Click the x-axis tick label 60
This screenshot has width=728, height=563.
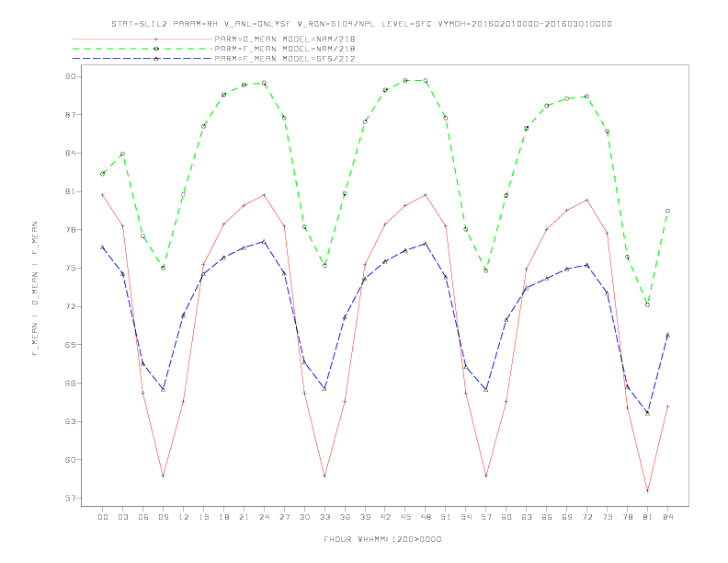pos(506,517)
